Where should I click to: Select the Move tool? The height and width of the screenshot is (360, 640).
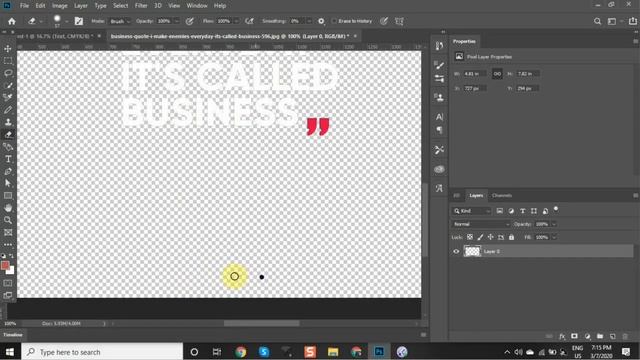click(8, 49)
